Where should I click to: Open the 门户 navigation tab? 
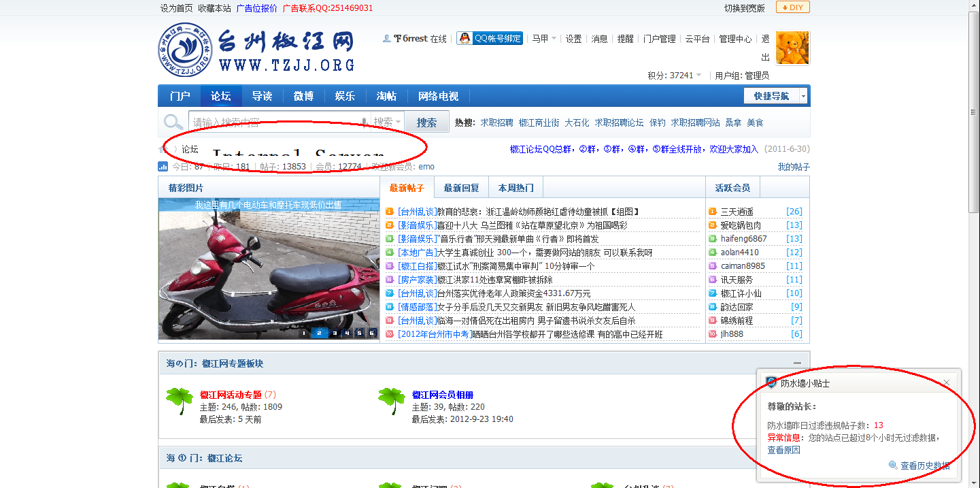(x=180, y=96)
